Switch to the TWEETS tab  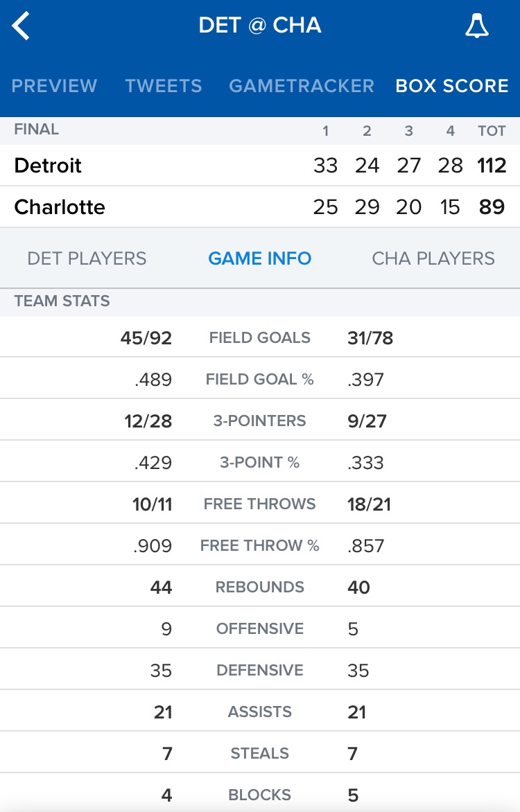(x=164, y=85)
